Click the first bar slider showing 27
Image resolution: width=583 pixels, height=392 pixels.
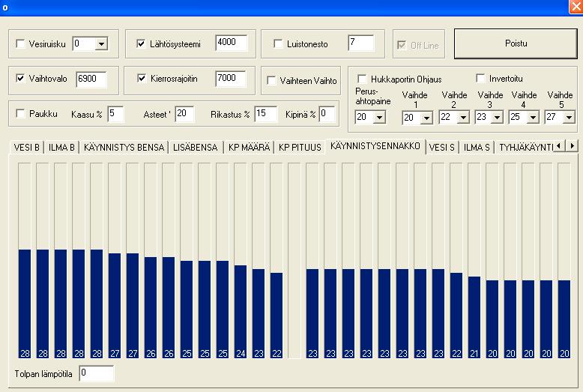tap(115, 260)
